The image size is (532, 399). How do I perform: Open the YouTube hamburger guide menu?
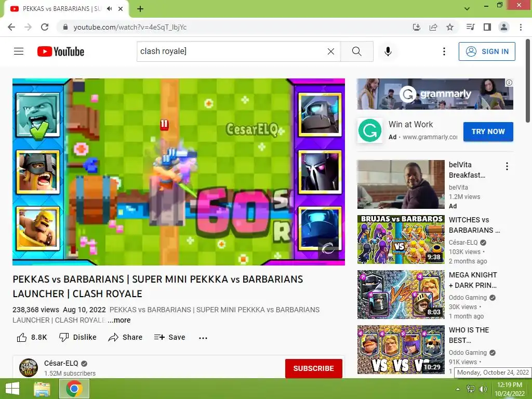point(19,51)
